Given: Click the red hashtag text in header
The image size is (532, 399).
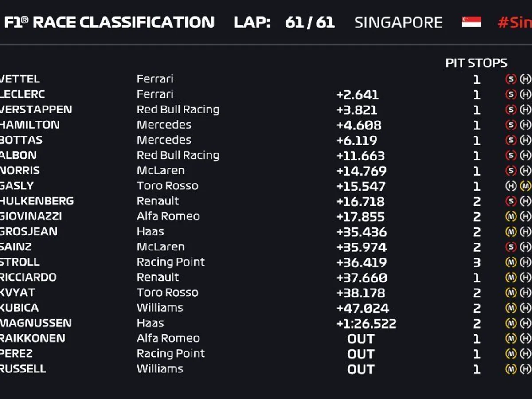Looking at the screenshot, I should tap(514, 23).
